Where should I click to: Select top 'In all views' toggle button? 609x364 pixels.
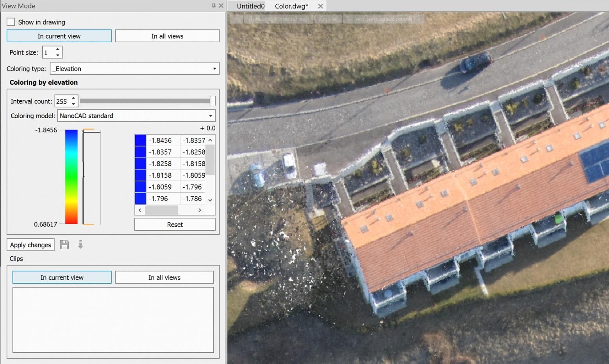(167, 36)
